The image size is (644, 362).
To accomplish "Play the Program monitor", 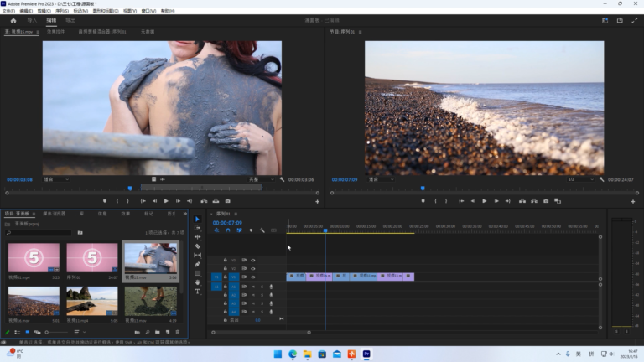I will [x=484, y=201].
